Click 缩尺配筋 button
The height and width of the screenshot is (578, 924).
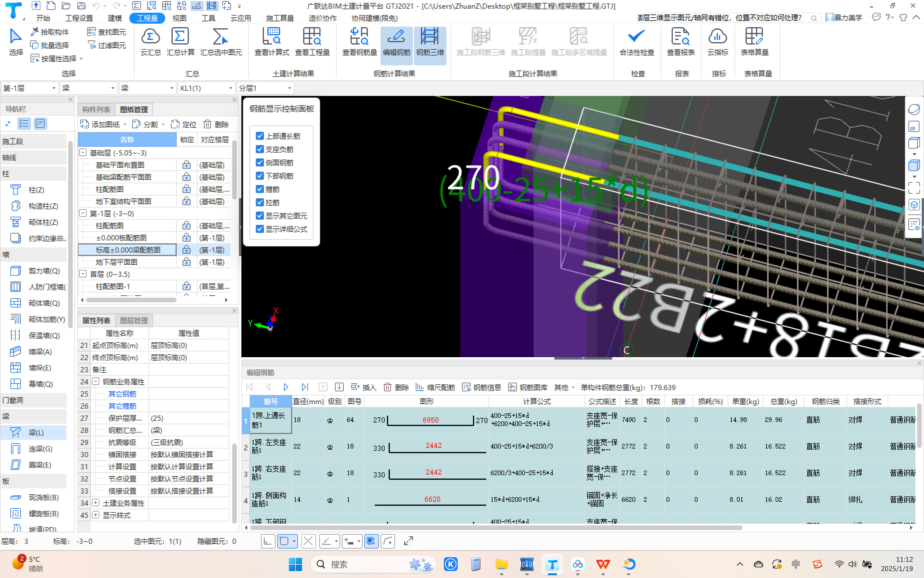click(x=435, y=387)
